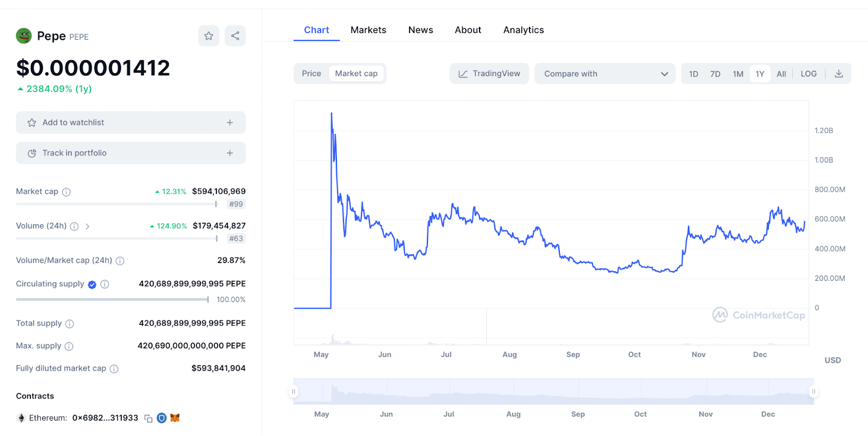Screen dimensions: 868x436
Task: Click the Ethereum contract address 0×6982...311933
Action: (x=105, y=418)
